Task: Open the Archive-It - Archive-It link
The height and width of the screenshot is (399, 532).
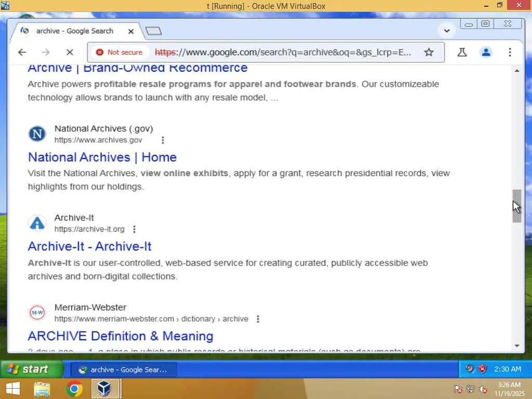Action: tap(89, 246)
